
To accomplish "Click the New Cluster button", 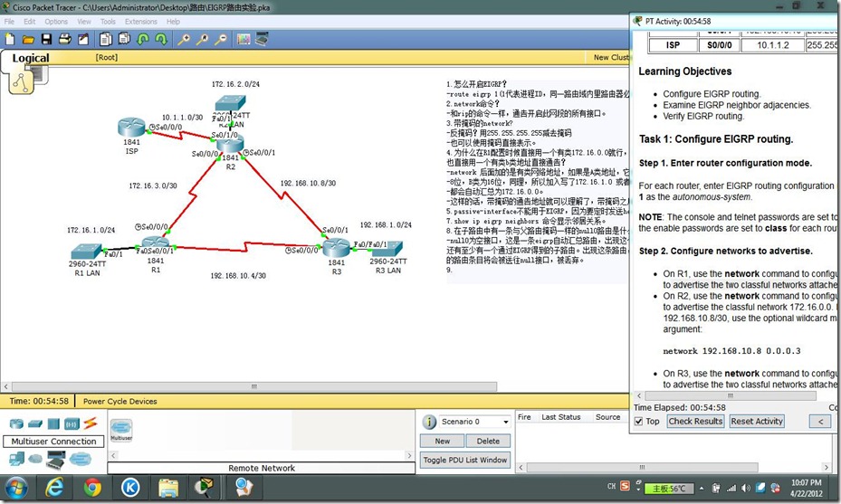I will coord(611,57).
